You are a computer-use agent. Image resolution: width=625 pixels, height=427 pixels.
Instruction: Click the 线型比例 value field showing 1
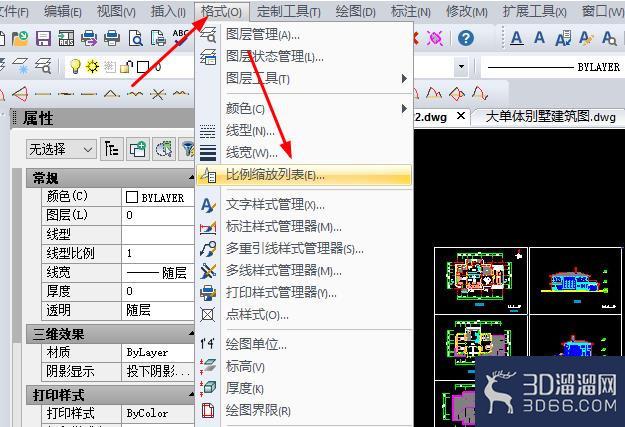[158, 253]
